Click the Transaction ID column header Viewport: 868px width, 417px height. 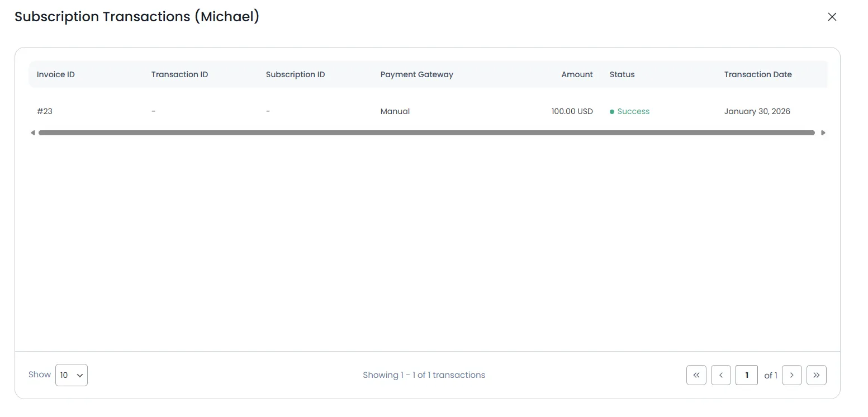pos(179,74)
